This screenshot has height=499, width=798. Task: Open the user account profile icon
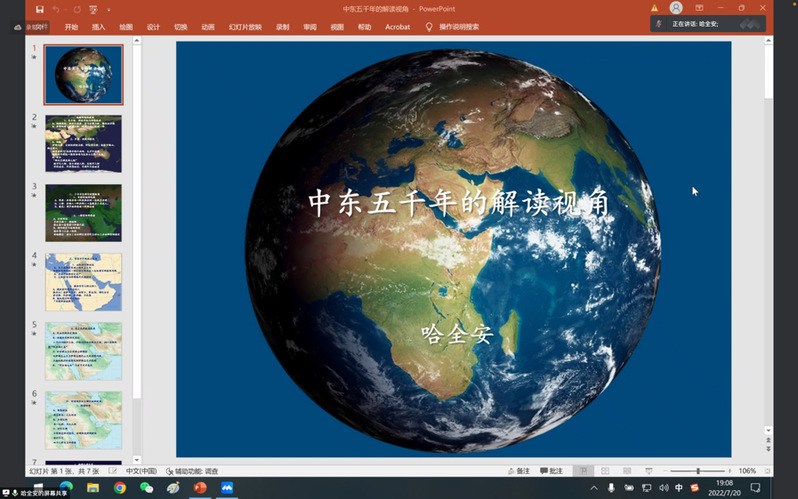(676, 8)
